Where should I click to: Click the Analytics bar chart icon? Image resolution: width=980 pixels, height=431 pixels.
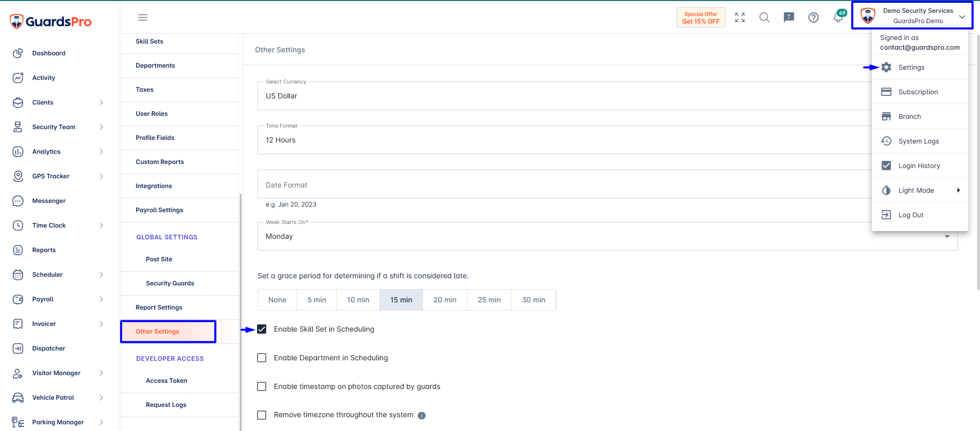[x=18, y=152]
